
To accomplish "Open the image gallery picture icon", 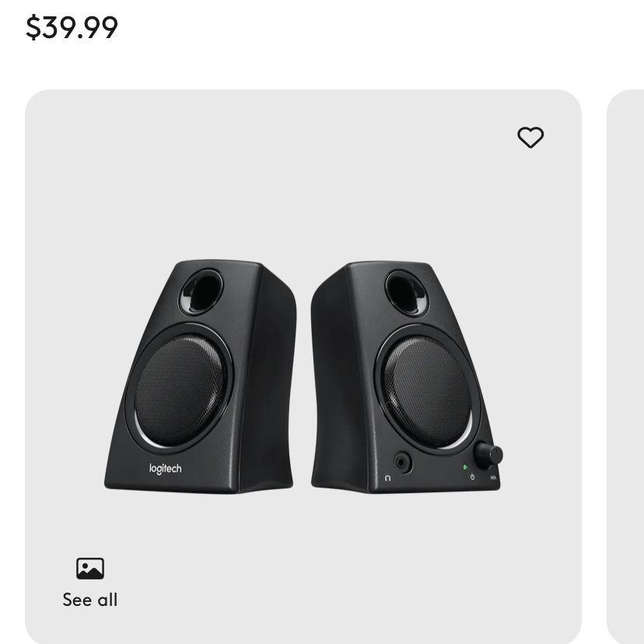I will pyautogui.click(x=90, y=569).
